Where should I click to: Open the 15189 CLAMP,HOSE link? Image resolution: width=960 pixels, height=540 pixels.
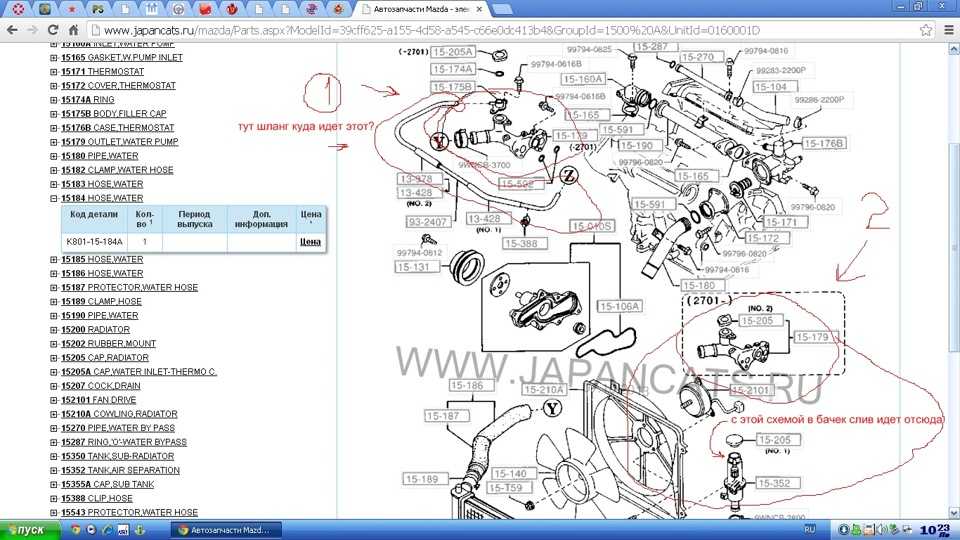[x=101, y=301]
